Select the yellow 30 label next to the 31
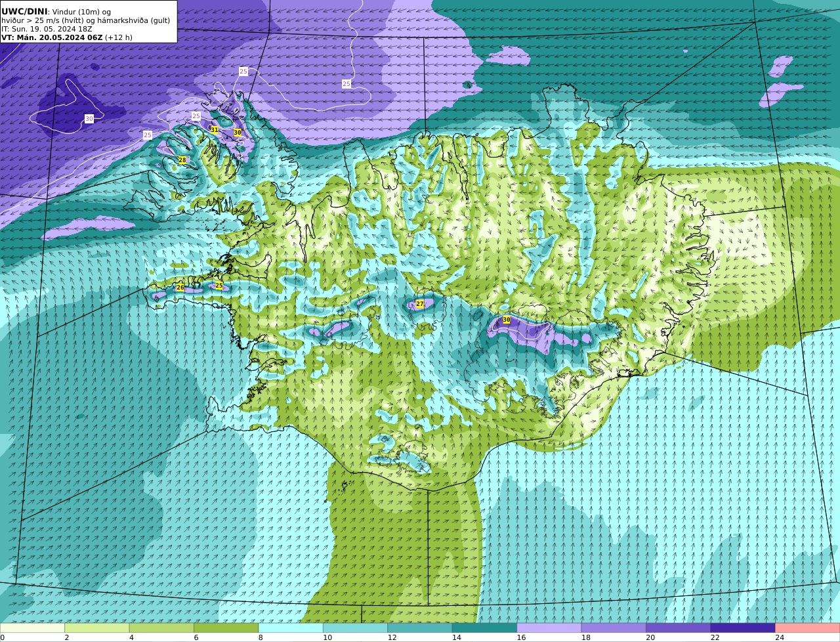The width and height of the screenshot is (840, 642). 238,133
